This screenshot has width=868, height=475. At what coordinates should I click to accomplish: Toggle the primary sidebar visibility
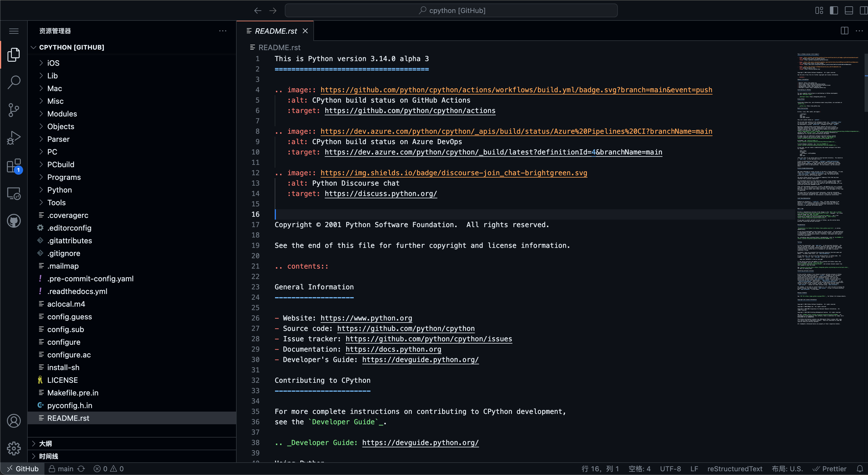click(x=834, y=10)
